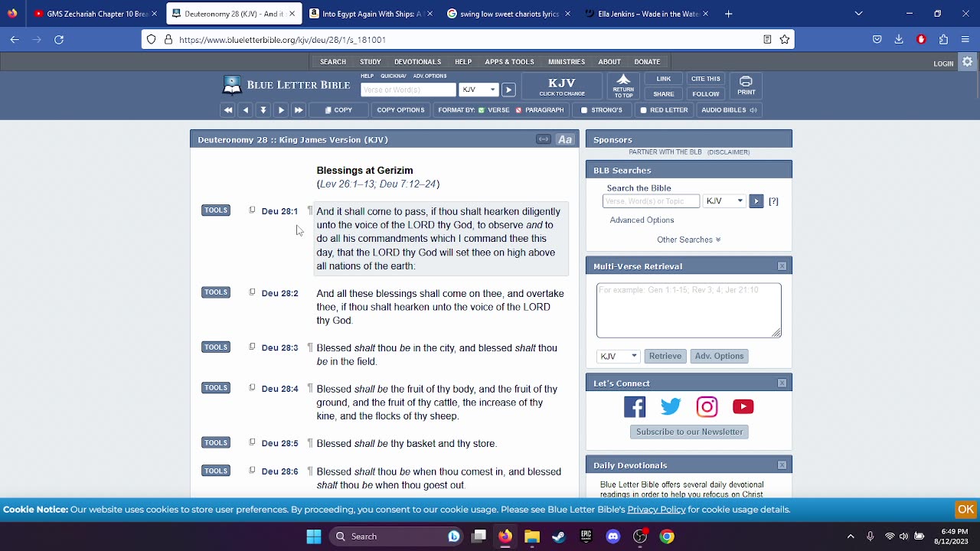Open BLB Facebook page icon
Screen dimensions: 980x551
pyautogui.click(x=635, y=406)
